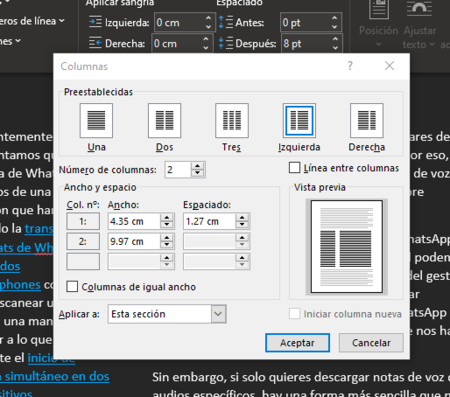Screen dimensions: 450x397
Task: Tick Columnas de igual ancho checkbox
Action: coord(72,286)
